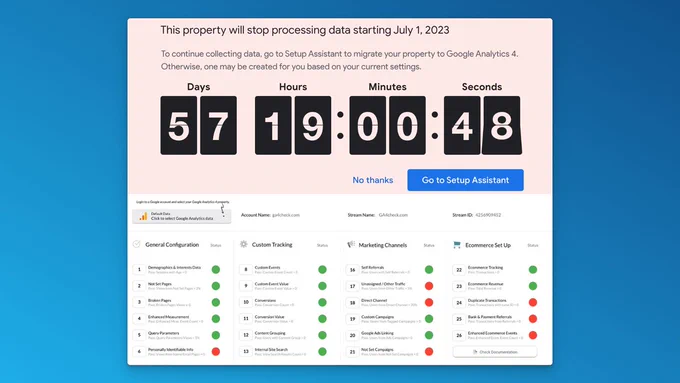Click the green status dot for Custom Events
This screenshot has height=383, width=680.
point(322,269)
